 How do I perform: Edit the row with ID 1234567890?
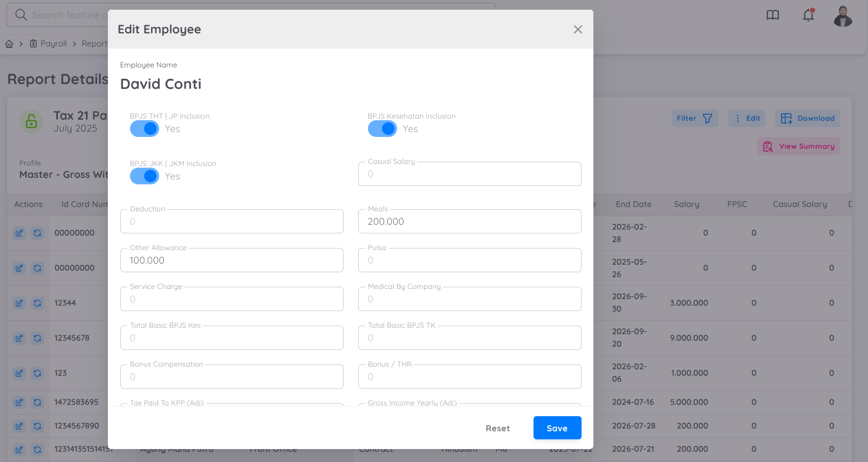19,426
